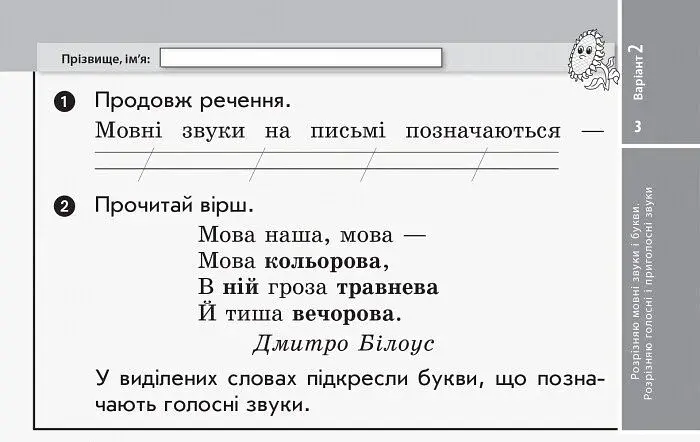Image resolution: width=700 pixels, height=442 pixels.
Task: Click the task number 1 circle
Action: point(64,102)
